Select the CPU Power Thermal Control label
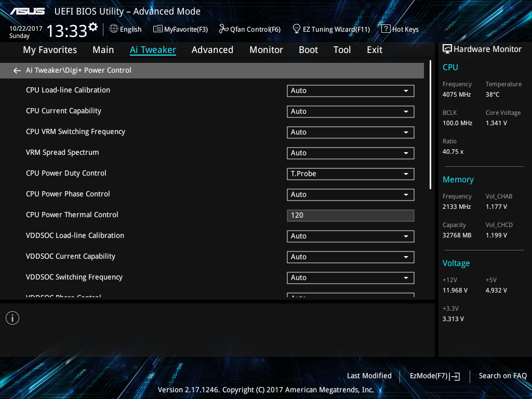 pos(72,215)
